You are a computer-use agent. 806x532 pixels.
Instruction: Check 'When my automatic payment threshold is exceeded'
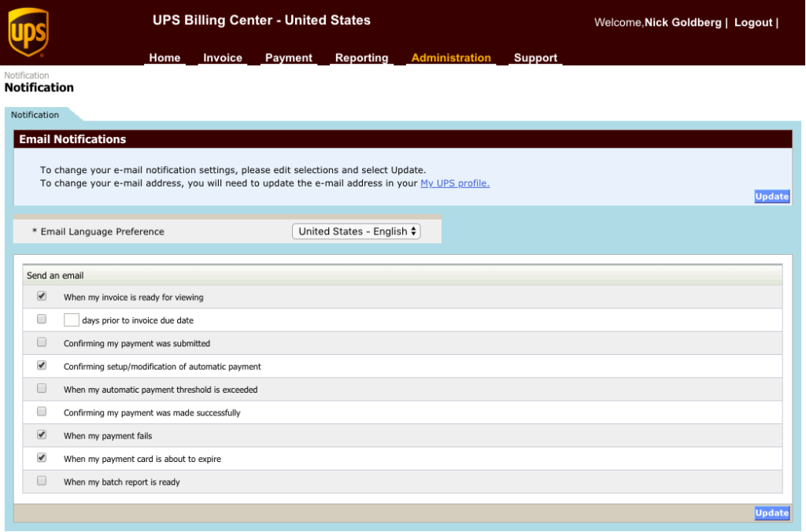[x=42, y=389]
